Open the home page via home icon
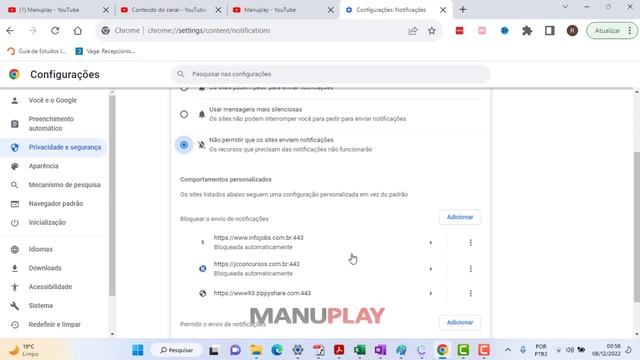Viewport: 640px width, 360px height. [x=78, y=31]
